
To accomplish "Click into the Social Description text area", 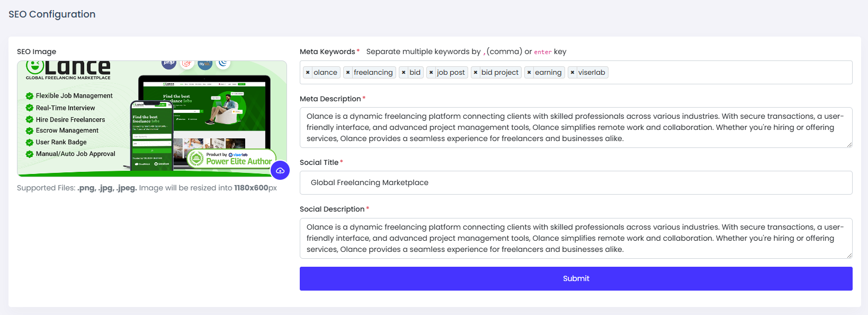I will (575, 238).
